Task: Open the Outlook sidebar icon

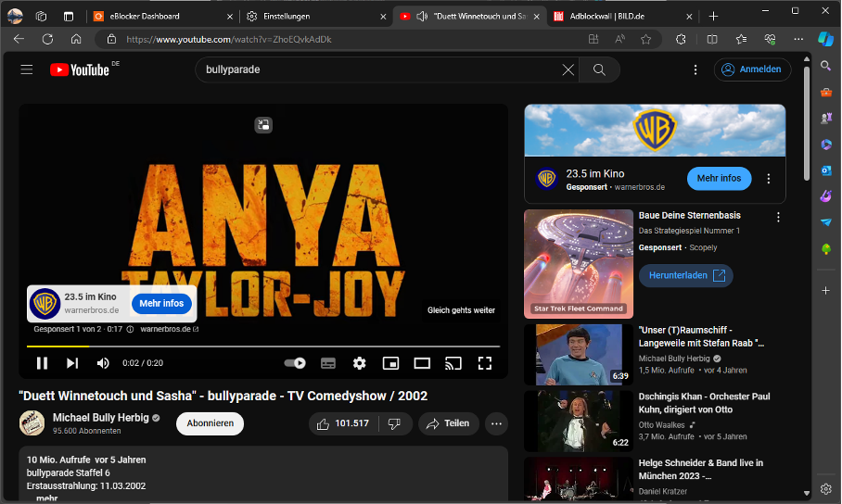Action: (x=826, y=170)
